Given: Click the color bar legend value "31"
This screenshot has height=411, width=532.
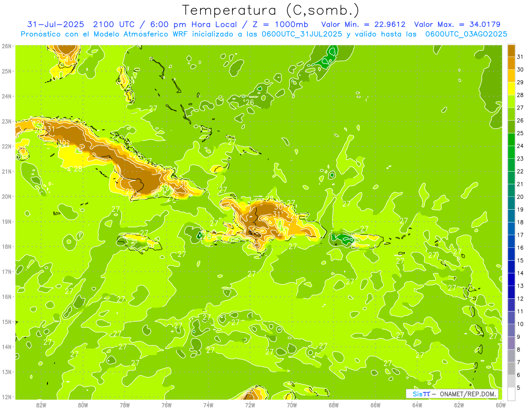Looking at the screenshot, I should pos(520,57).
